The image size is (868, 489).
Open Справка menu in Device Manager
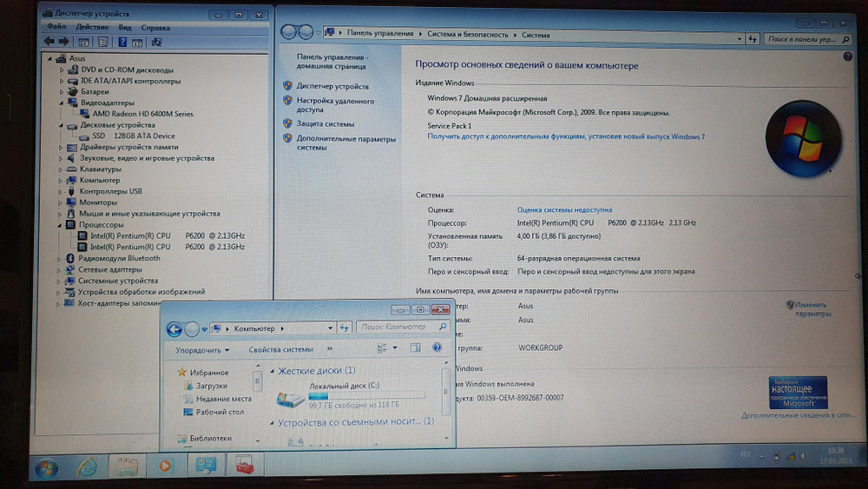click(x=155, y=28)
